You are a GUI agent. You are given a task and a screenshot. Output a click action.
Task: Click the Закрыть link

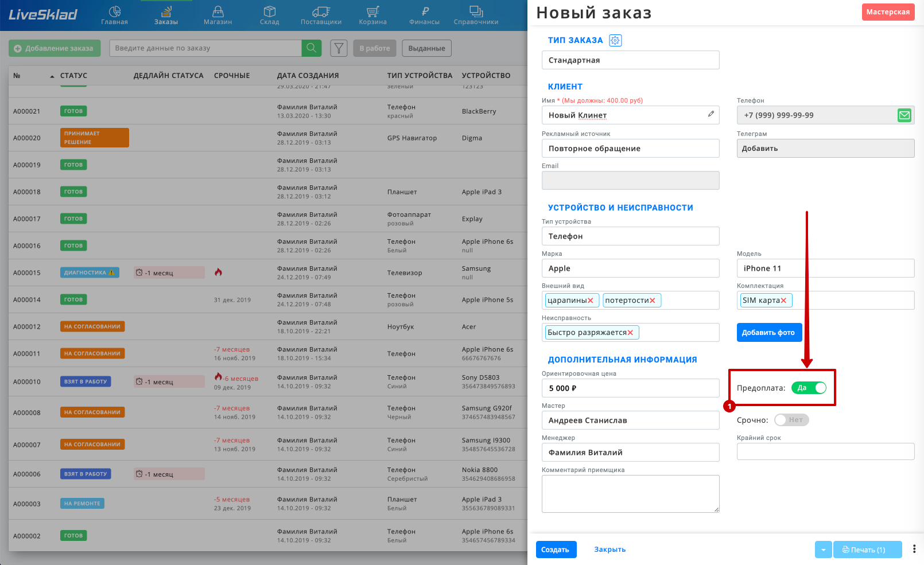pos(609,550)
